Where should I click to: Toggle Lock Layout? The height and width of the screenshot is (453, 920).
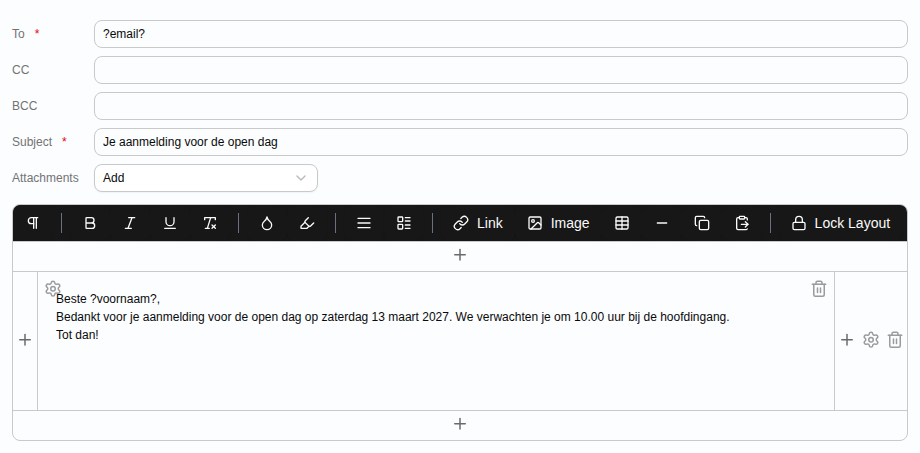(x=841, y=223)
